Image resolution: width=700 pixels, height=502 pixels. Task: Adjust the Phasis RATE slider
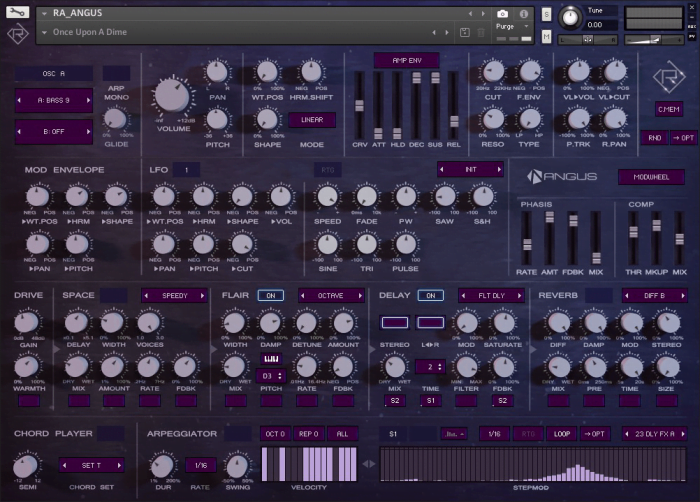tap(527, 244)
